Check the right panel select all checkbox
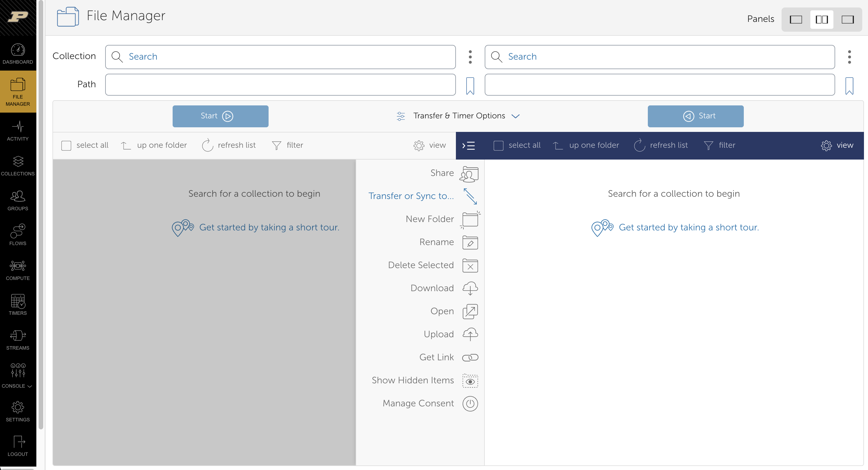The image size is (868, 470). [498, 145]
